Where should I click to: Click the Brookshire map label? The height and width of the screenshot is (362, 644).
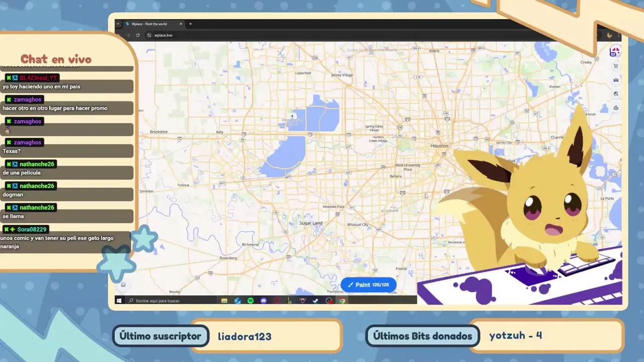(x=158, y=132)
